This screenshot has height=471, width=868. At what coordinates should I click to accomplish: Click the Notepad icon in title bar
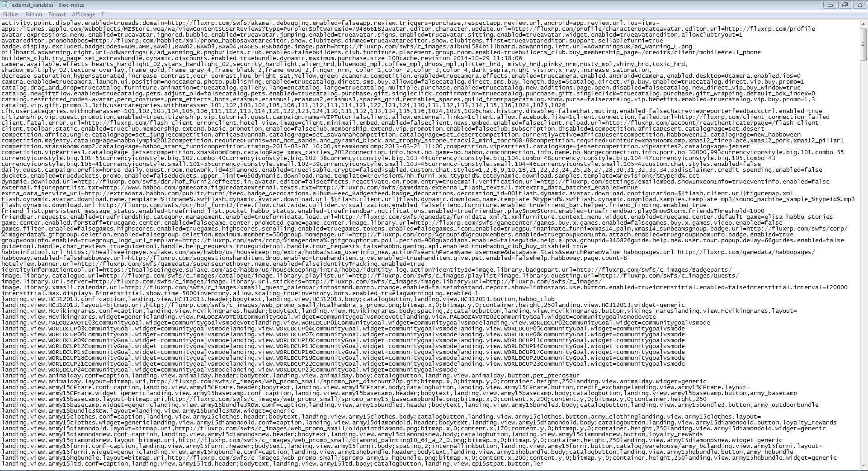[5, 5]
